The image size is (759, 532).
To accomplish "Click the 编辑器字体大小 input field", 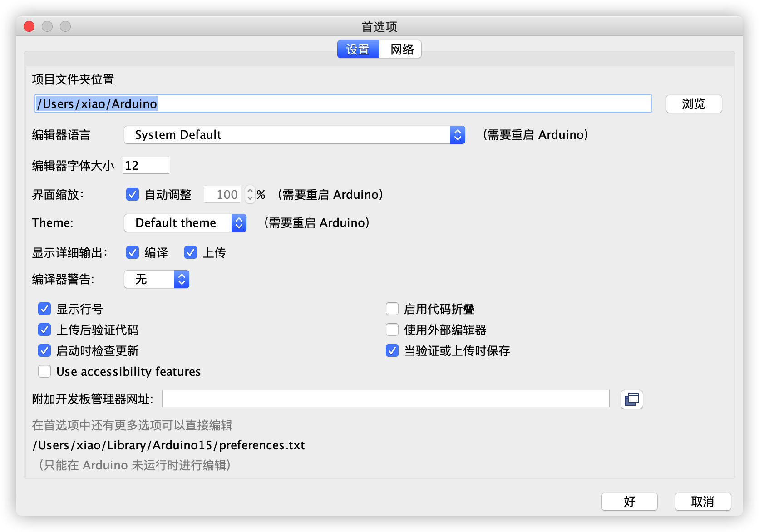I will point(146,165).
